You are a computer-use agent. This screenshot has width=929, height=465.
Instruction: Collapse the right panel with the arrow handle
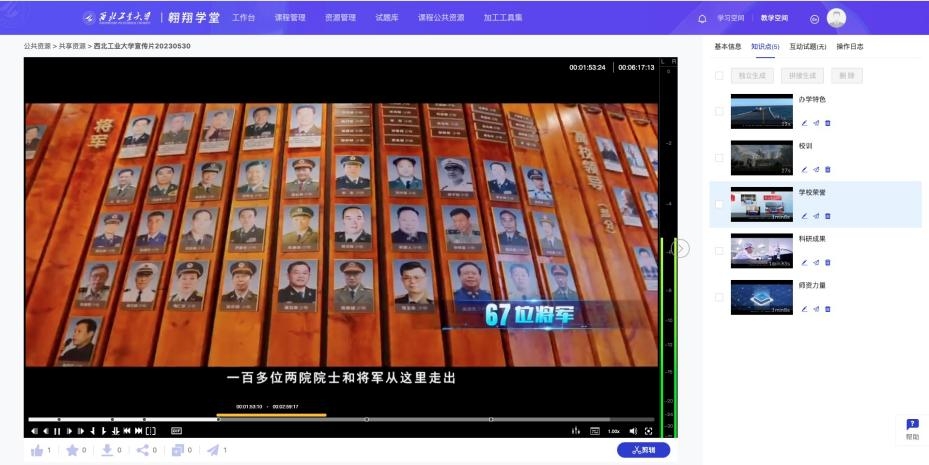[x=681, y=248]
